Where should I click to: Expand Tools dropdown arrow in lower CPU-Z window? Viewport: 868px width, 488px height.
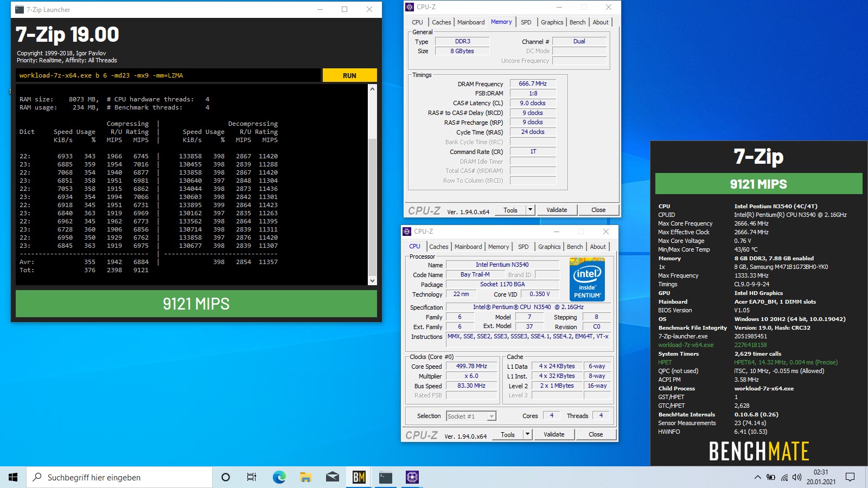527,434
